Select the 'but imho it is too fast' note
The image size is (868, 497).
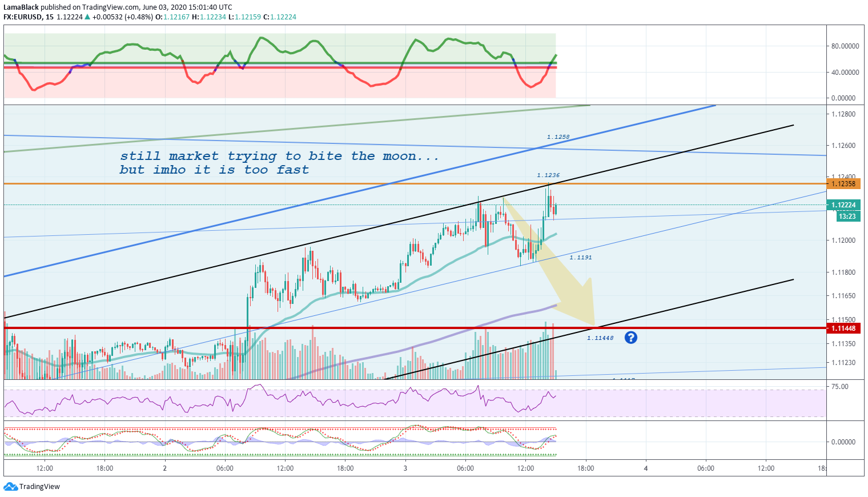pyautogui.click(x=214, y=170)
